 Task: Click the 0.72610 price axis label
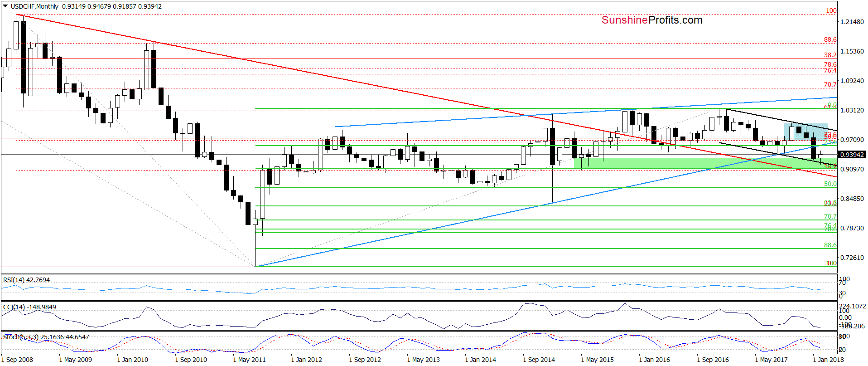[x=852, y=258]
